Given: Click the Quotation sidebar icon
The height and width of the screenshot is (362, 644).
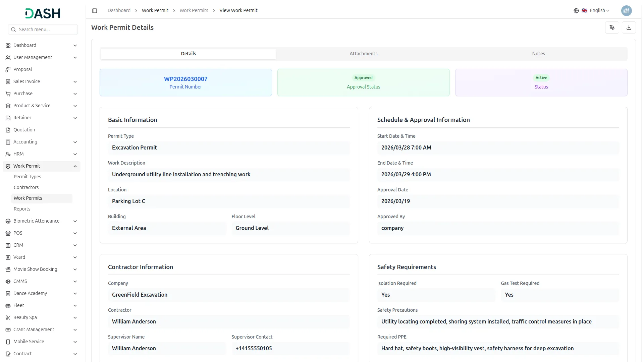Looking at the screenshot, I should click(8, 130).
